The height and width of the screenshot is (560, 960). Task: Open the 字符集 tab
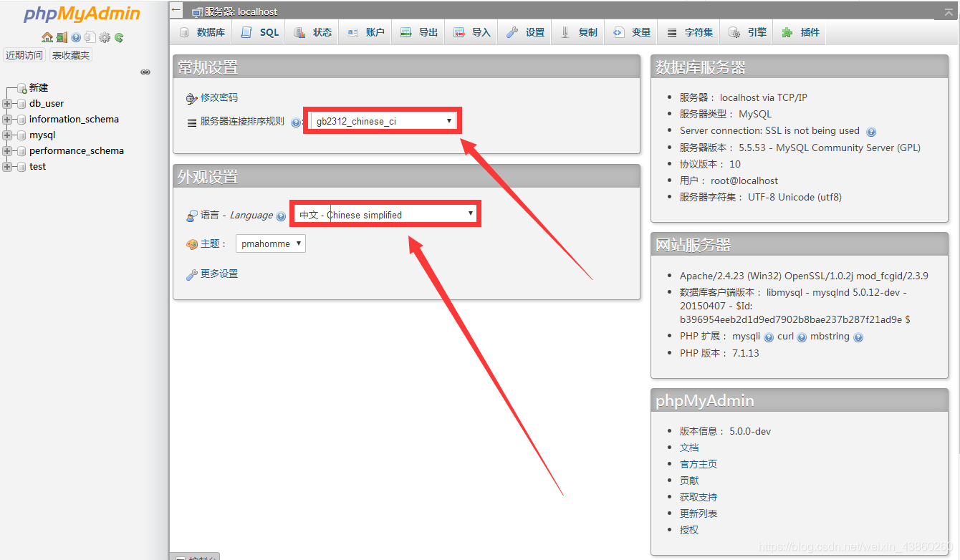[x=689, y=32]
